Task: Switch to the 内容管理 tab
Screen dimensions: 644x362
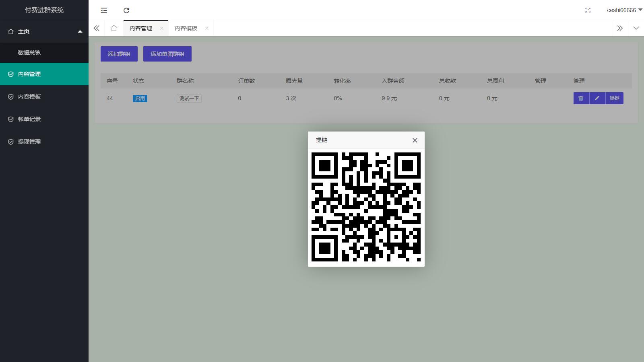Action: point(141,28)
